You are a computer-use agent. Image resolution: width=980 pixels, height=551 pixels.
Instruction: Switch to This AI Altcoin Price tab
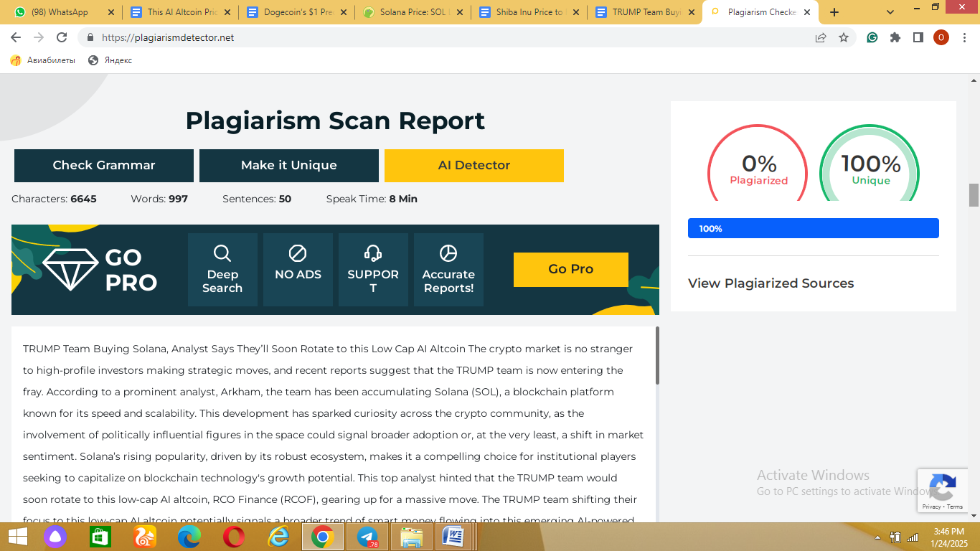coord(180,12)
